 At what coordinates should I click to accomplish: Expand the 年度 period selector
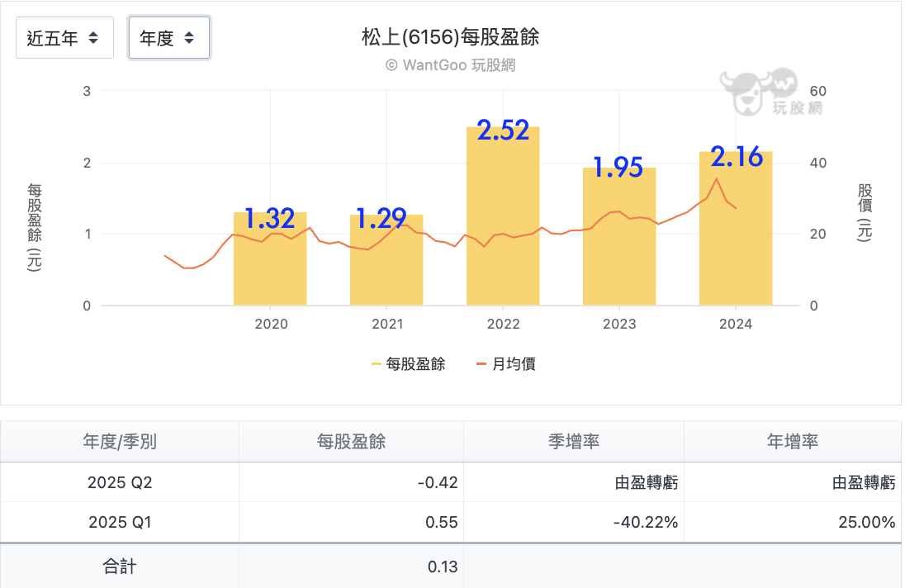168,38
